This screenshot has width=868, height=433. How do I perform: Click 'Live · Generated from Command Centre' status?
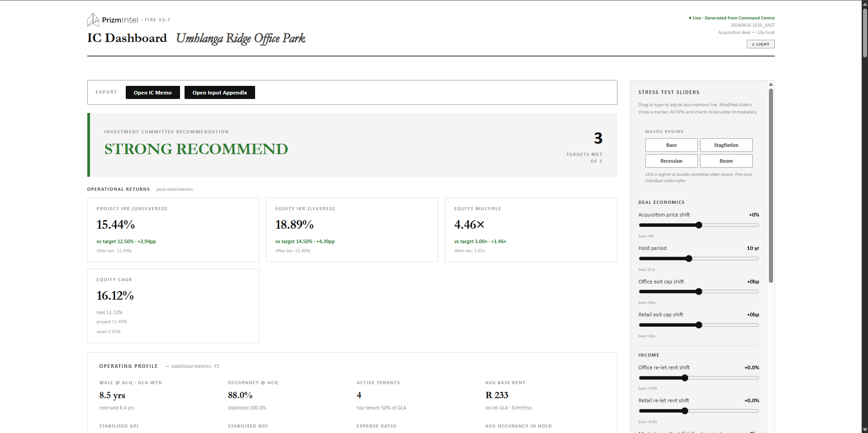[731, 18]
